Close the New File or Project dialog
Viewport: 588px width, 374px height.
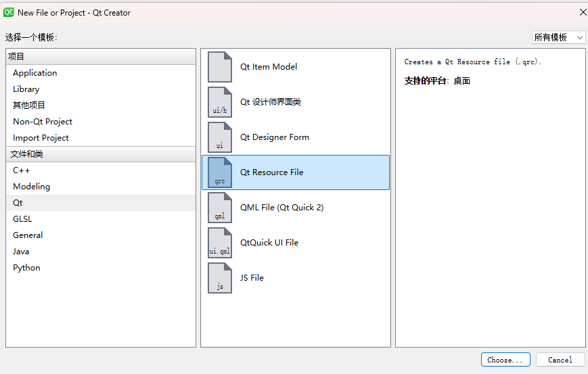(583, 12)
